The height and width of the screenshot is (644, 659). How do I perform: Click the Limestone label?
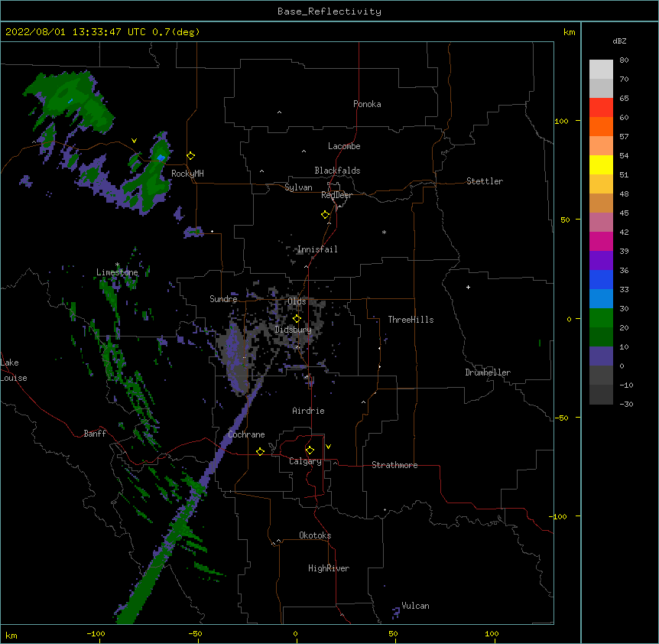[117, 272]
